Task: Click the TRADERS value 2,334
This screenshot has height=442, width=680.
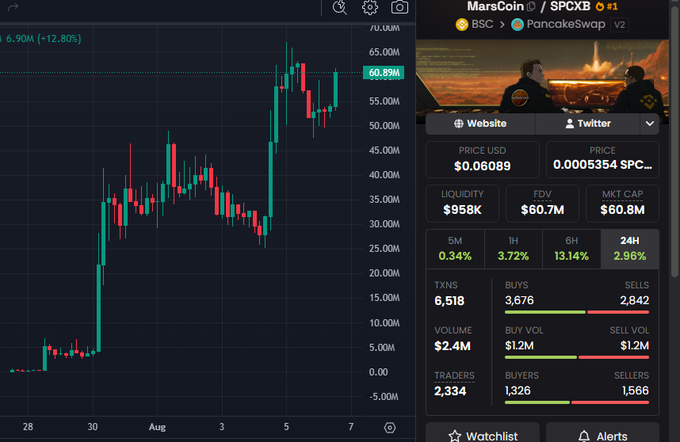Action: click(450, 391)
